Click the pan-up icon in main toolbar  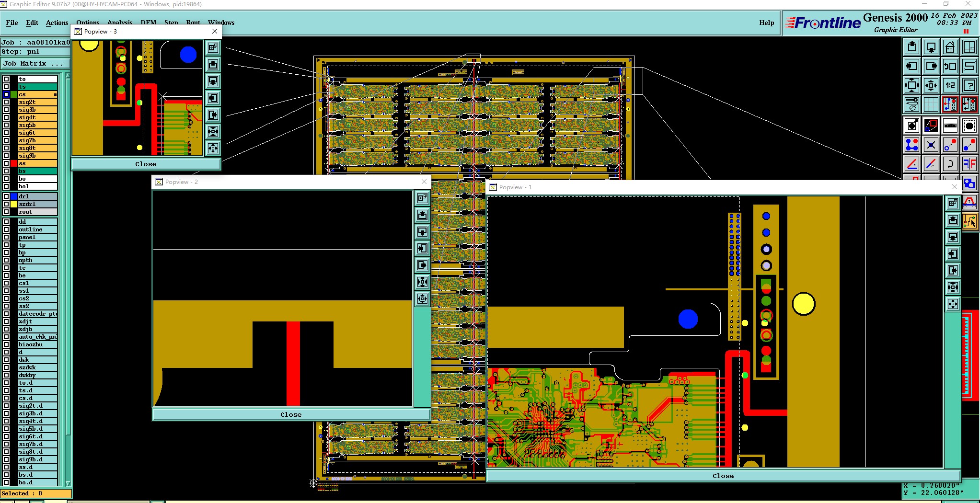click(x=912, y=47)
